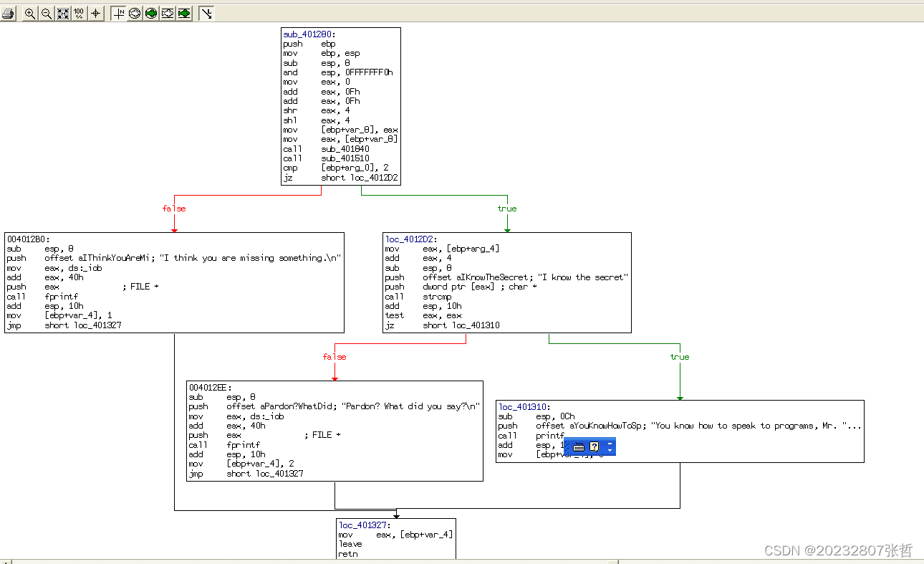Select the 'call sub_401510' line

click(326, 158)
